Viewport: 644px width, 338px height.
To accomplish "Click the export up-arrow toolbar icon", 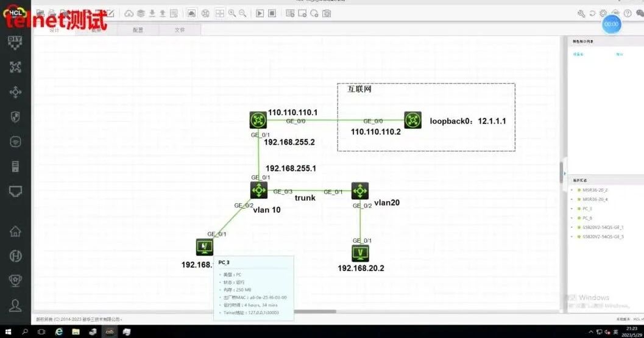I will click(163, 13).
